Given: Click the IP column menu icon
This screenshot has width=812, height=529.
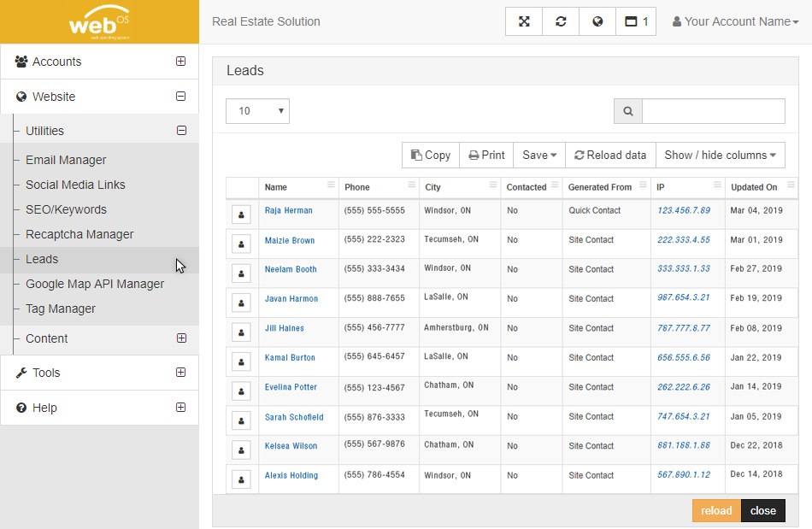Looking at the screenshot, I should coord(717,185).
